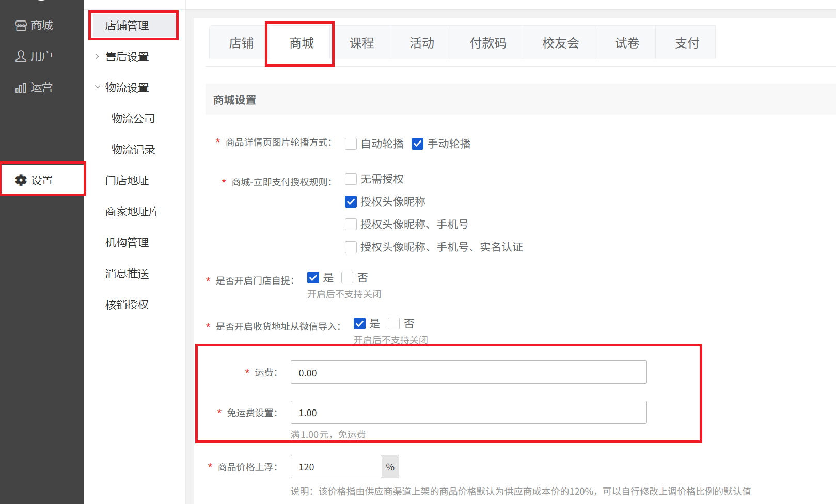Open the 核销授权 menu entry
The height and width of the screenshot is (504, 836).
coord(127,305)
